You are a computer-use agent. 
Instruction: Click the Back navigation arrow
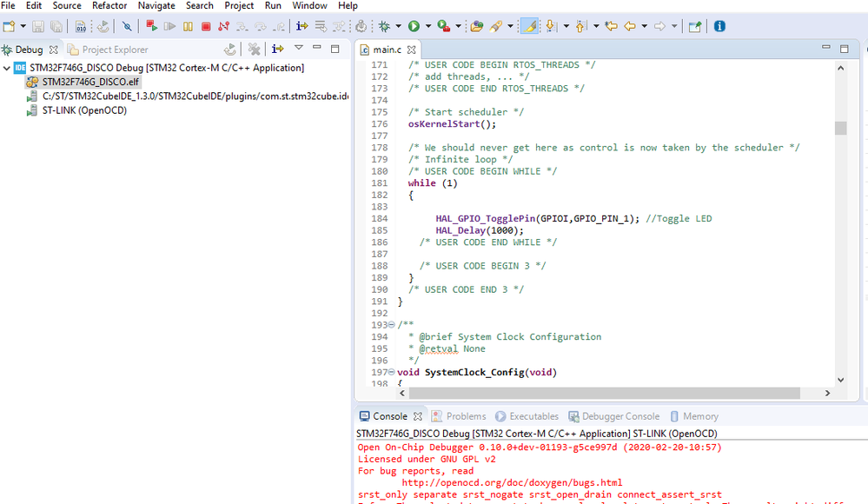point(630,26)
